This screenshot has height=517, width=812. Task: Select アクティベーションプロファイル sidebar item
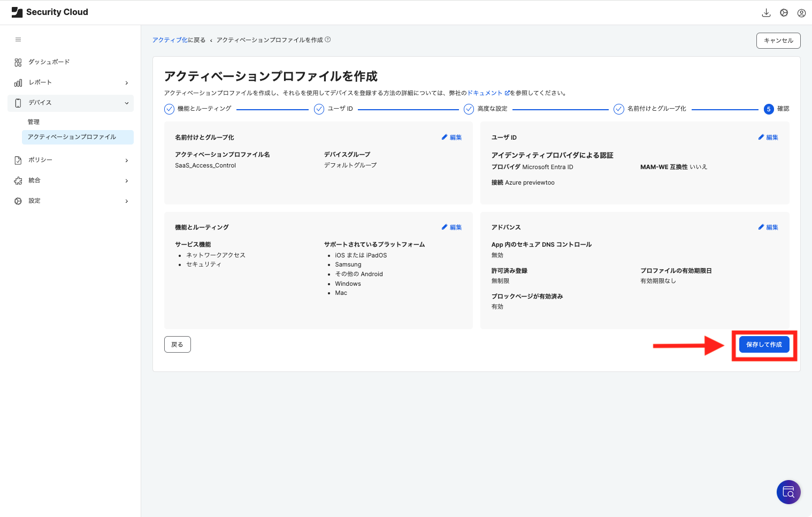pyautogui.click(x=78, y=137)
